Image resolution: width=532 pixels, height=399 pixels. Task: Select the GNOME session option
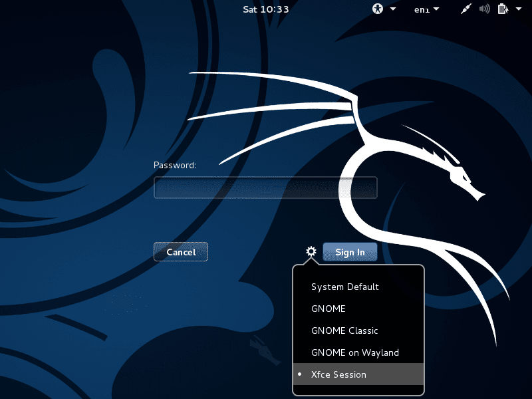tap(327, 309)
